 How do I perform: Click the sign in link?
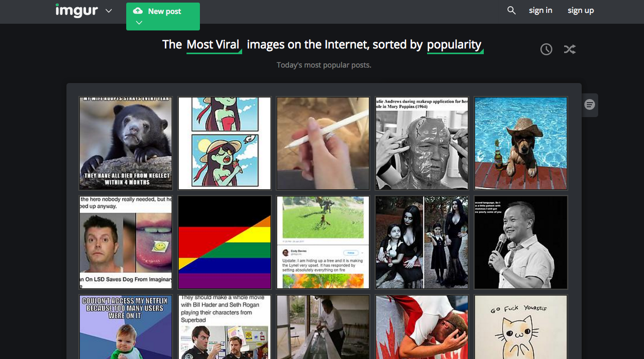[x=540, y=10]
